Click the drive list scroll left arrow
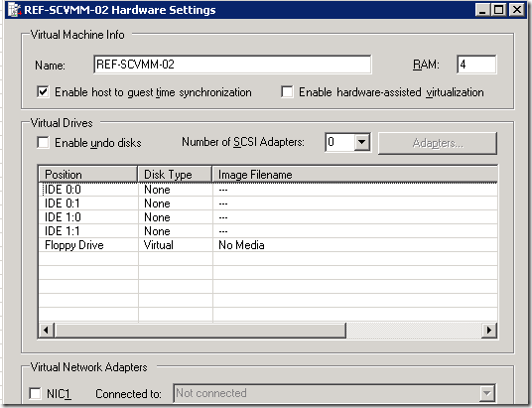The width and height of the screenshot is (532, 408). 46,330
